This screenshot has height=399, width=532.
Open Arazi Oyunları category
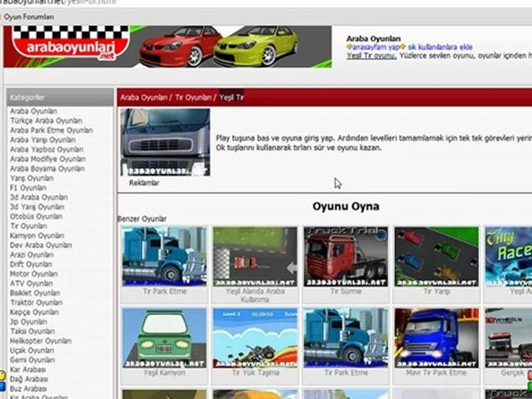click(32, 254)
